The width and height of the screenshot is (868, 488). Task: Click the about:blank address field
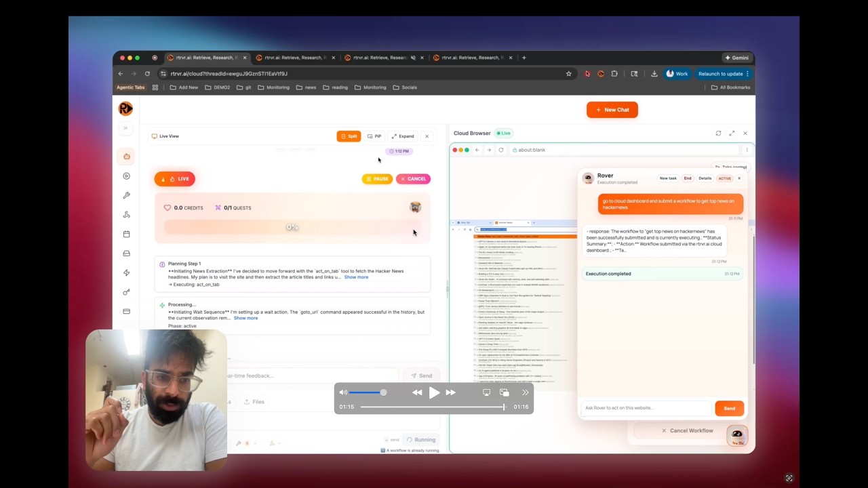pyautogui.click(x=624, y=150)
